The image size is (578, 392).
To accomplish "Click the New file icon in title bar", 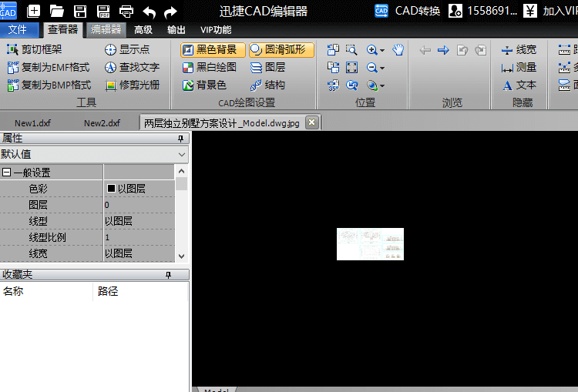I will click(34, 11).
